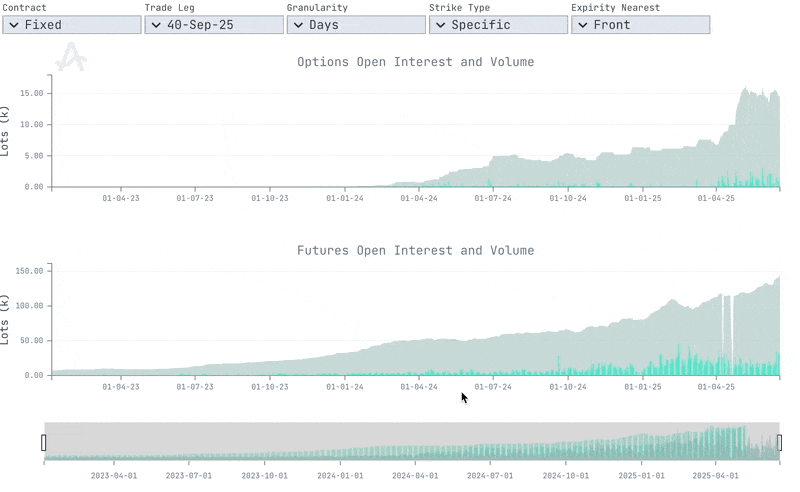Click the chevron icon beside Specific
This screenshot has width=800, height=492.
click(x=440, y=25)
